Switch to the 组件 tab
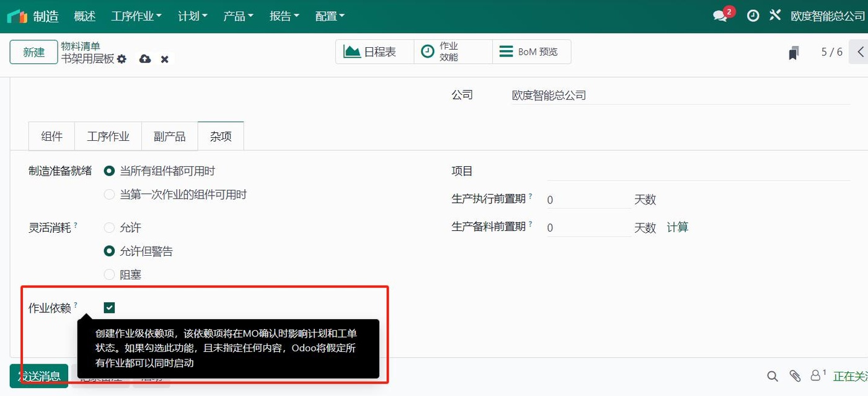Image resolution: width=868 pixels, height=396 pixels. (x=51, y=136)
